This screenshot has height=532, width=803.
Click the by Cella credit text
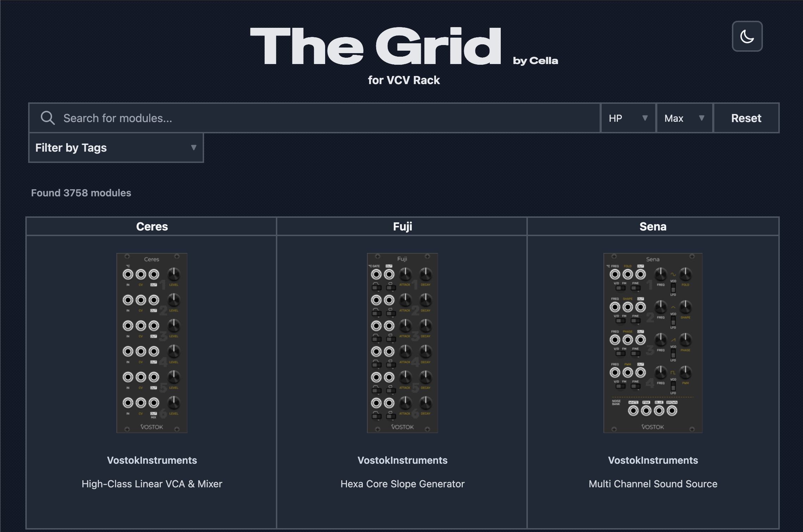click(535, 61)
